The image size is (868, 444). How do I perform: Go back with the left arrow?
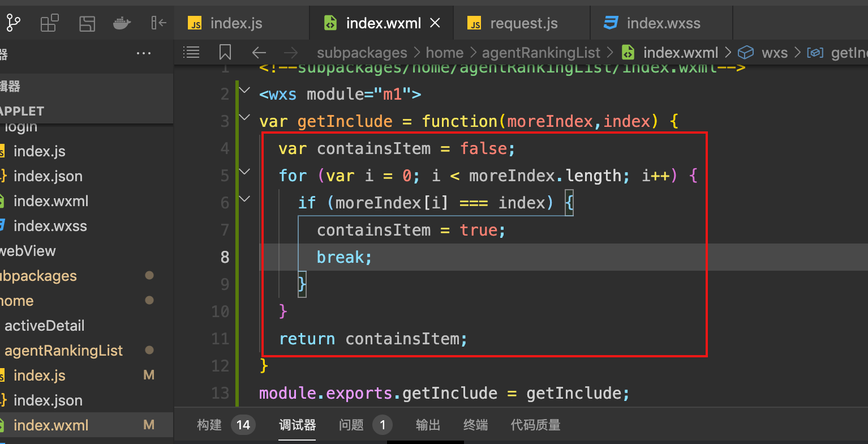[259, 53]
